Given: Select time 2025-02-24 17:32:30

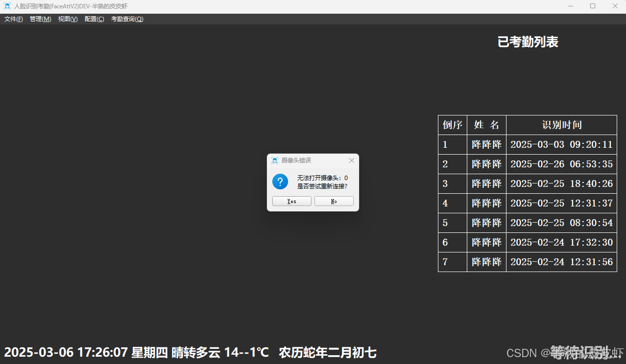Looking at the screenshot, I should click(561, 242).
